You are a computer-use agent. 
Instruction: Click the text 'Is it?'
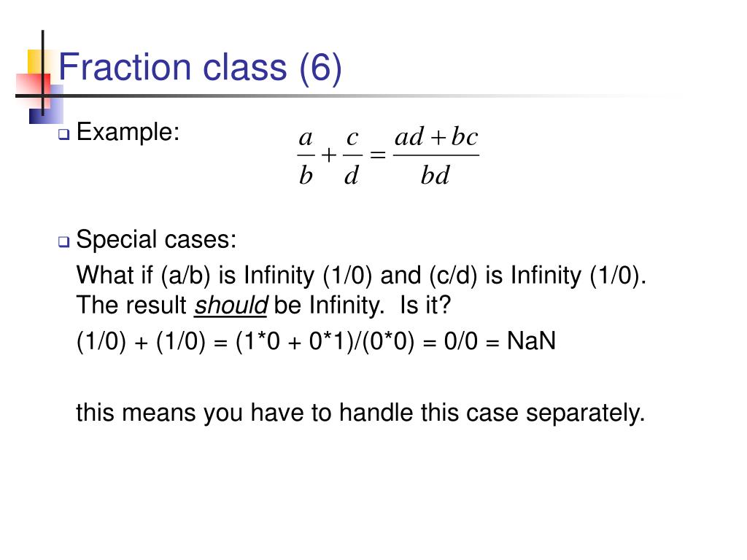pyautogui.click(x=425, y=305)
